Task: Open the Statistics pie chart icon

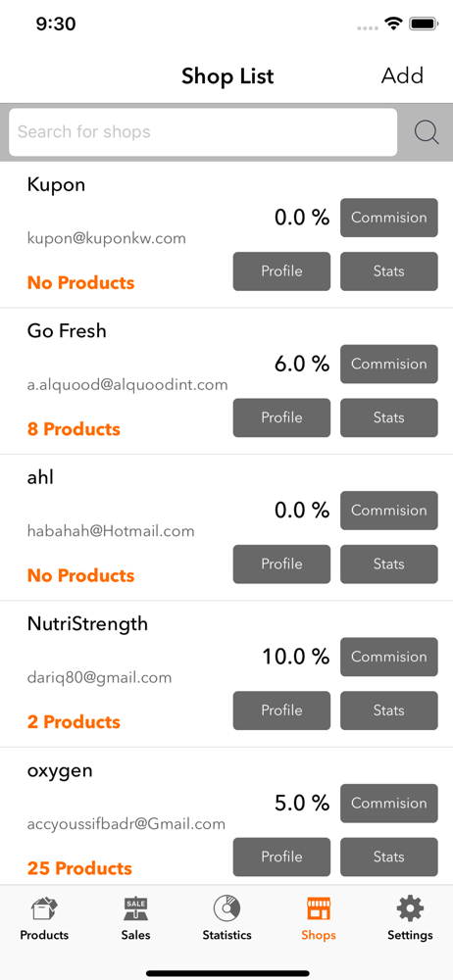Action: coord(226,909)
